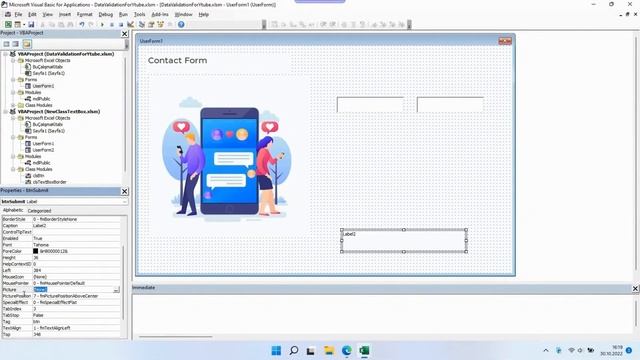Open the Format menu

pos(84,14)
